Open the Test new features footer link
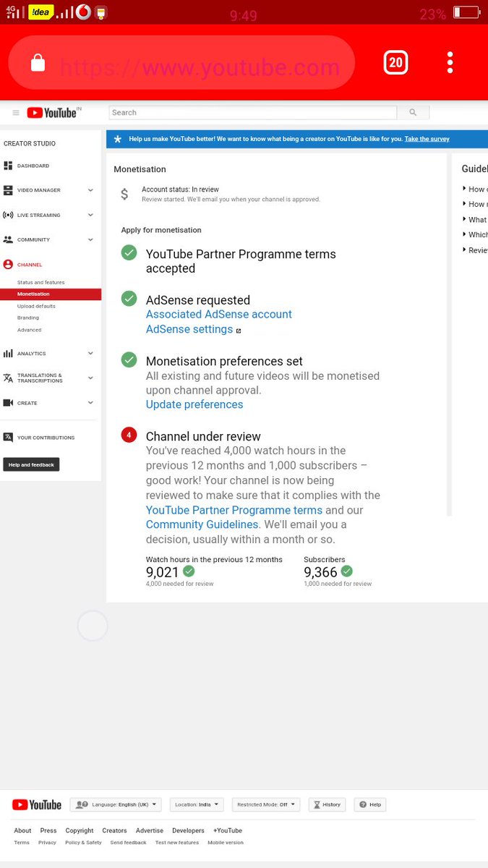The image size is (488, 868). tap(177, 843)
